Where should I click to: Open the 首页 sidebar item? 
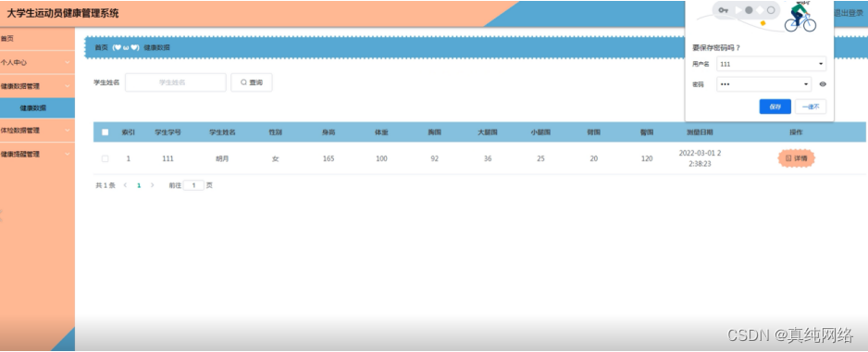pyautogui.click(x=37, y=39)
